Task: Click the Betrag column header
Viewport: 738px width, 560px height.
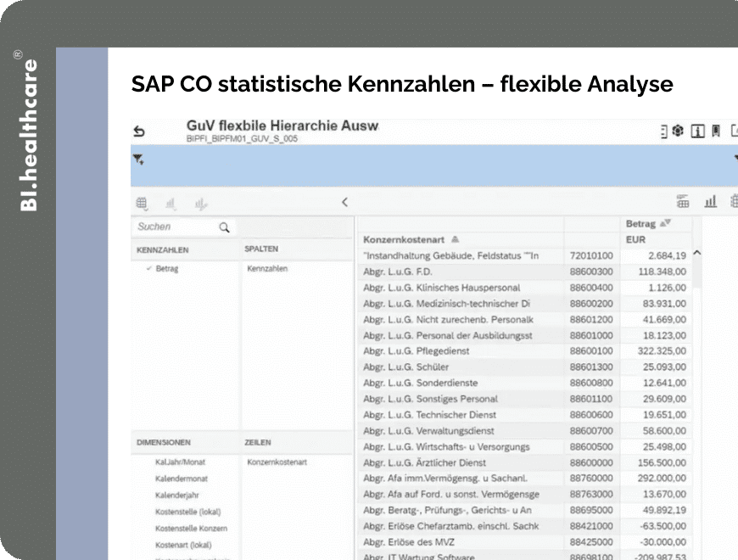Action: [x=640, y=223]
